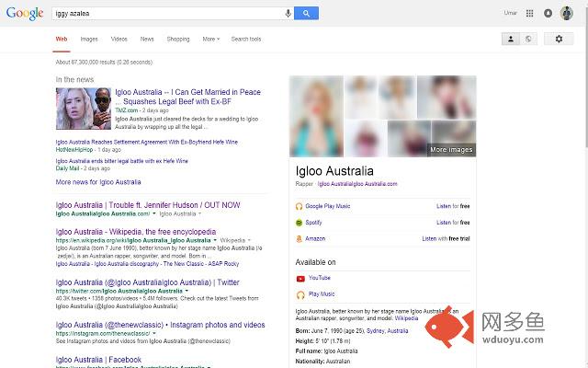Open the Amazon link
Screen dimensions: 588x368
click(315, 239)
